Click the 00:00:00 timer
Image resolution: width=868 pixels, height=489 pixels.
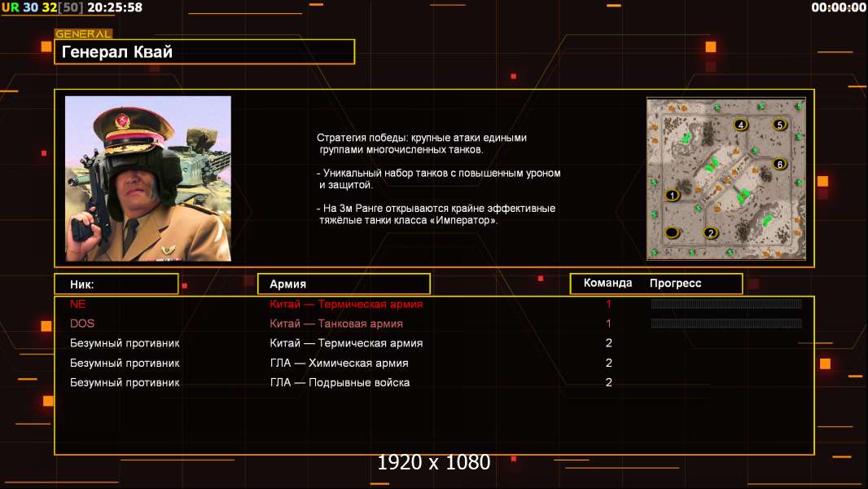(838, 7)
